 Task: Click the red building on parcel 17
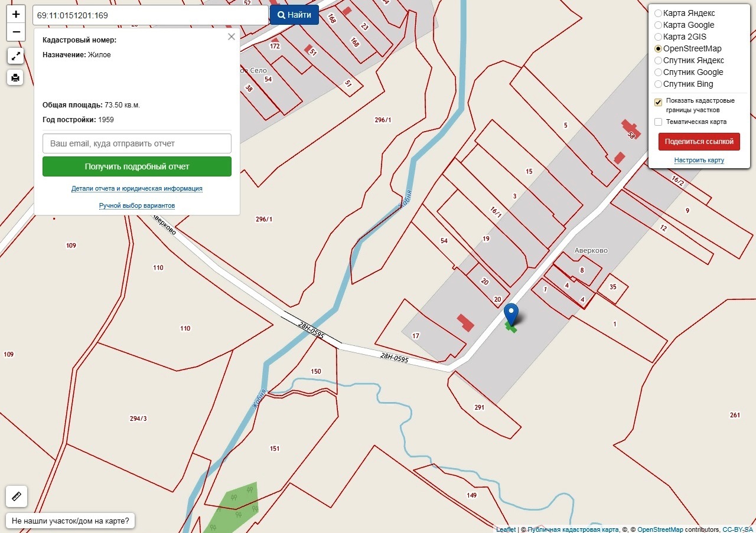click(x=465, y=322)
